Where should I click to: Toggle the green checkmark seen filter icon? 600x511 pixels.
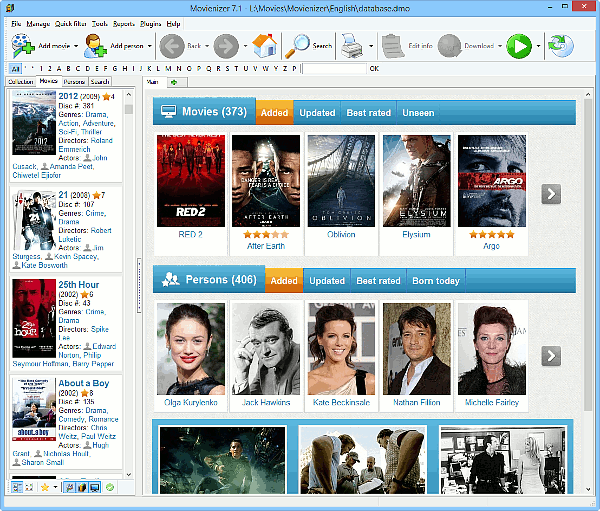[x=110, y=487]
